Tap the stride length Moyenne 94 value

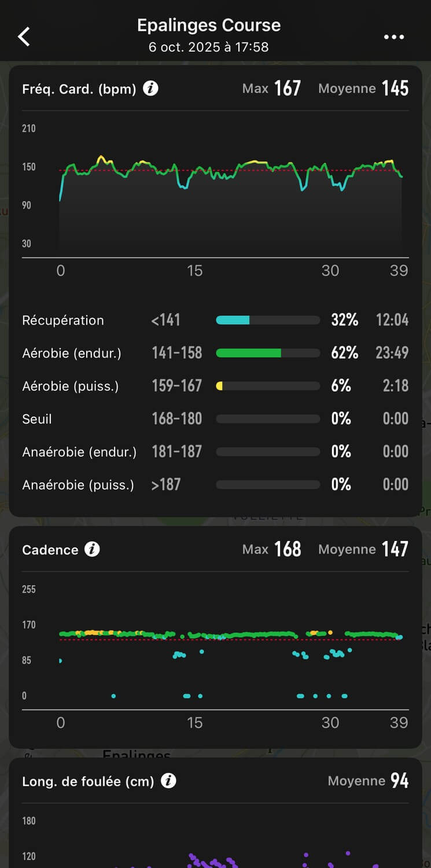tap(399, 781)
